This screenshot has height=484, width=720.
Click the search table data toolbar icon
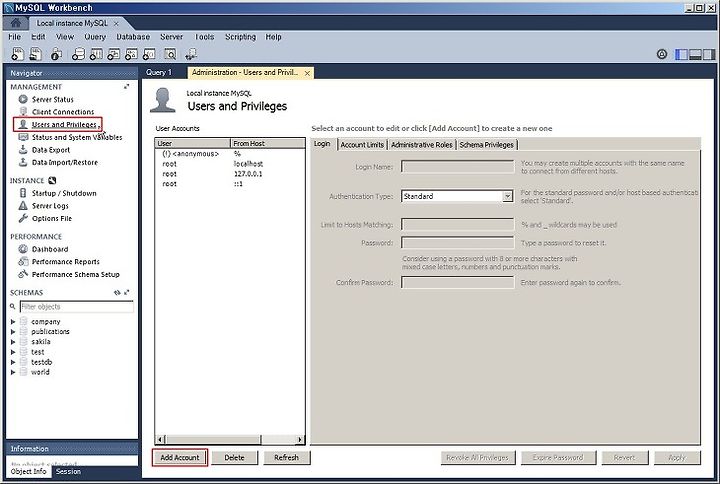[x=170, y=54]
